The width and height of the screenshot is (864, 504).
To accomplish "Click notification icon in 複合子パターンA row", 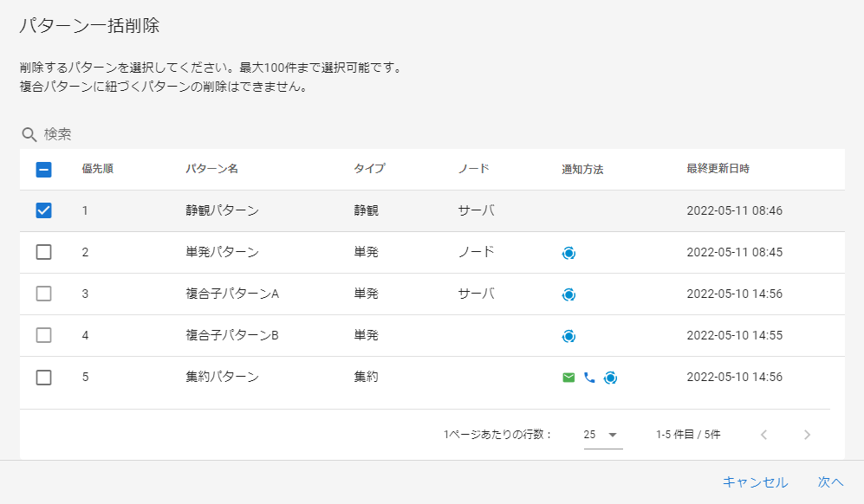I will [x=568, y=294].
